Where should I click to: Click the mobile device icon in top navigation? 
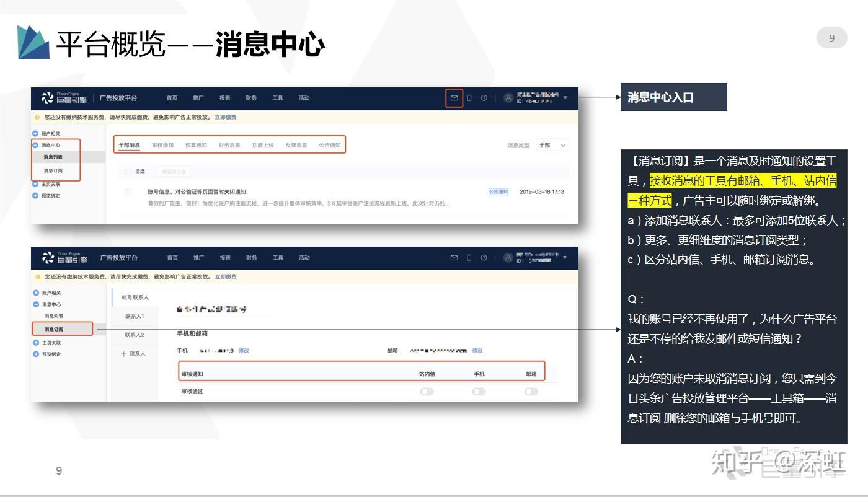click(469, 98)
